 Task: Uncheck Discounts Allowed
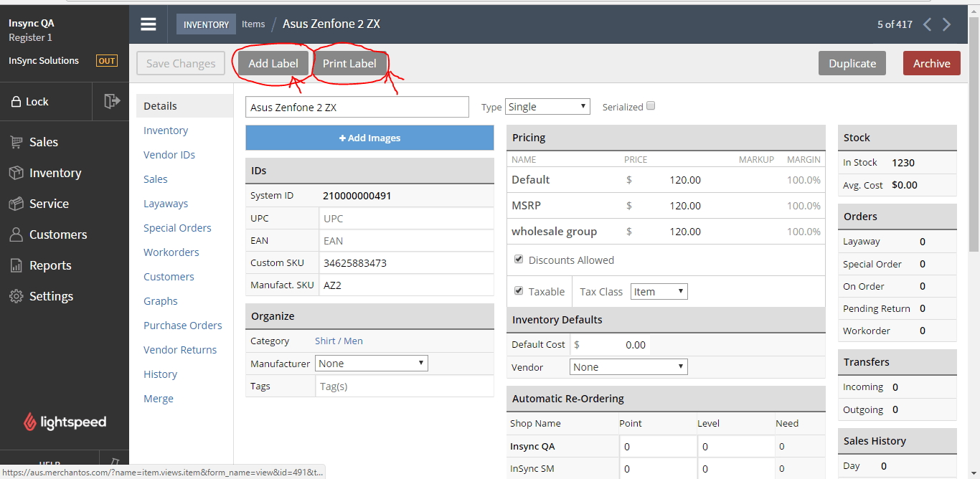pyautogui.click(x=519, y=260)
